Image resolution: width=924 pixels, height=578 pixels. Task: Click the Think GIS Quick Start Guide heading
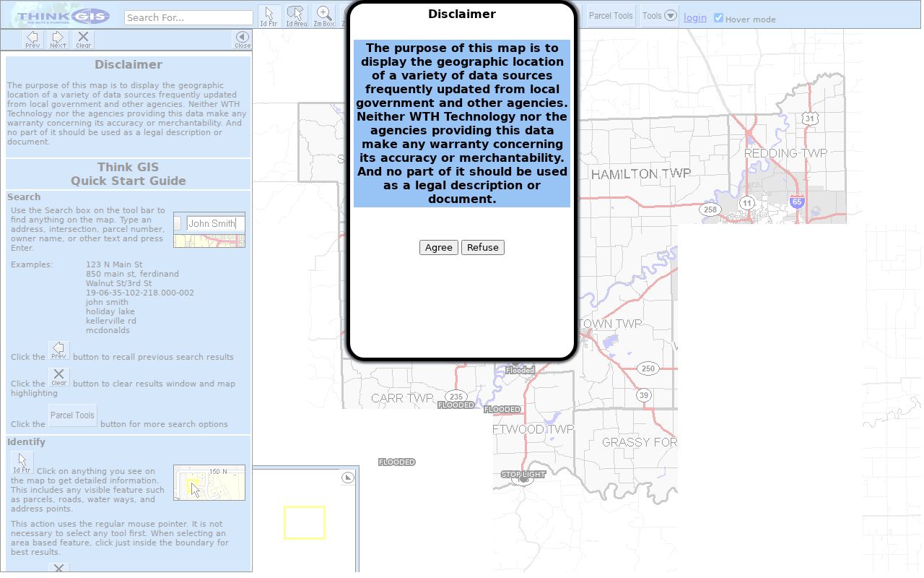point(128,174)
